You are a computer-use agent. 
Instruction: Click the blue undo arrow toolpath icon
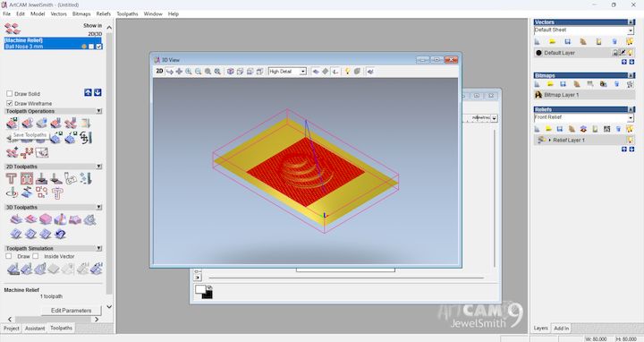61,234
